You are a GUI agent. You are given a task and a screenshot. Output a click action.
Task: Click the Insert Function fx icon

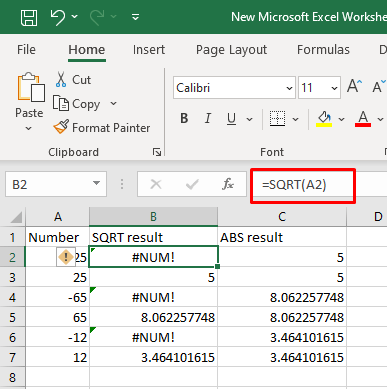pyautogui.click(x=228, y=184)
